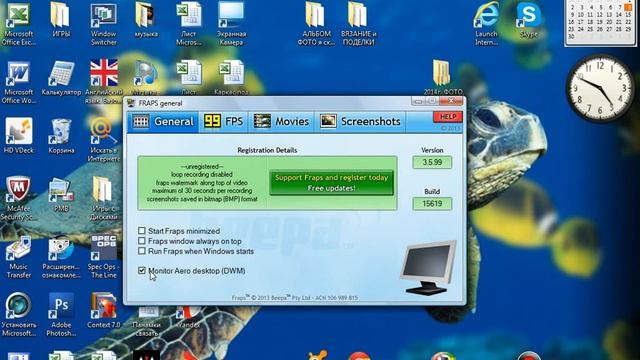The width and height of the screenshot is (640, 360).
Task: Click the red HELP button
Action: click(448, 117)
